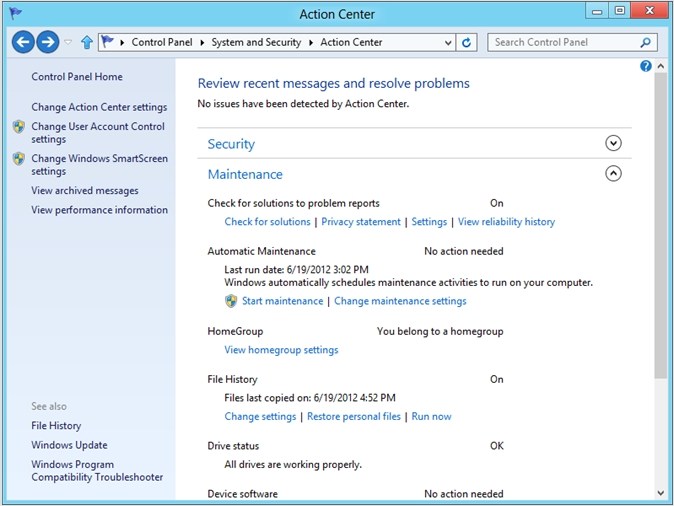This screenshot has width=674, height=506.
Task: Open the arrow after Control Panel breadcrumb
Action: pos(202,43)
